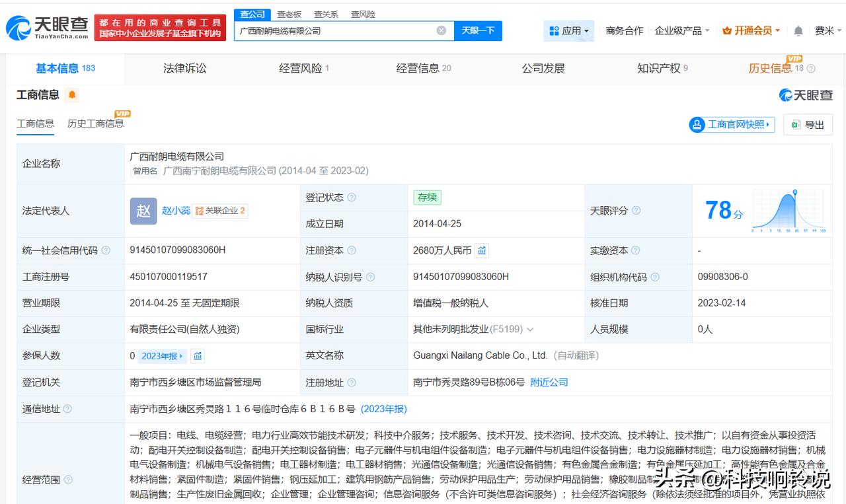Open legal representative 赵小蕊 profile link
The width and height of the screenshot is (846, 504).
click(x=176, y=211)
